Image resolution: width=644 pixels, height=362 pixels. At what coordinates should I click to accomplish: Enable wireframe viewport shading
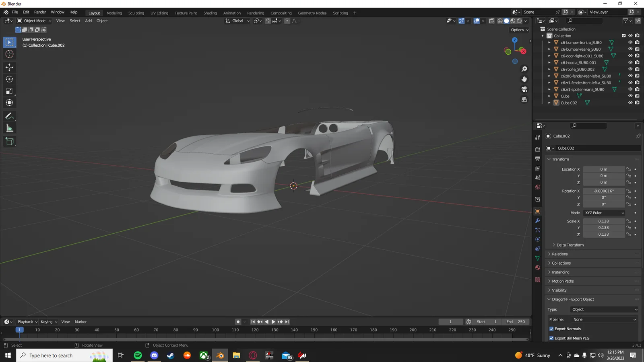[499, 21]
